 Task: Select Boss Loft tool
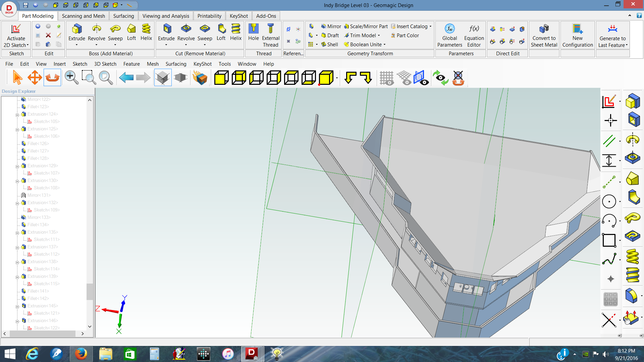point(131,33)
